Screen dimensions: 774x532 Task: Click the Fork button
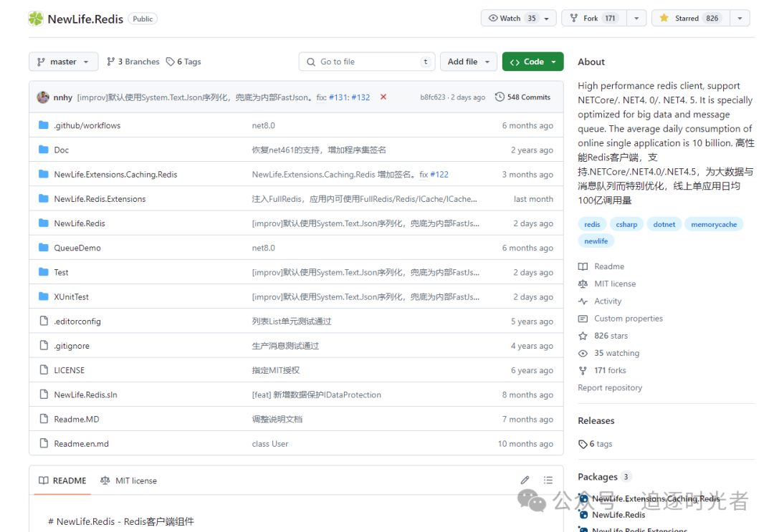tap(594, 18)
